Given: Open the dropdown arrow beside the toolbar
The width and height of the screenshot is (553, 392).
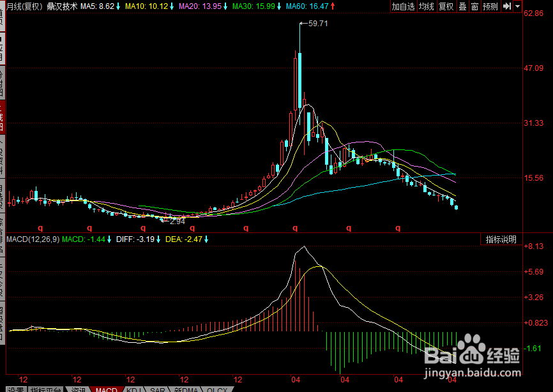Looking at the screenshot, I should coord(518,6).
